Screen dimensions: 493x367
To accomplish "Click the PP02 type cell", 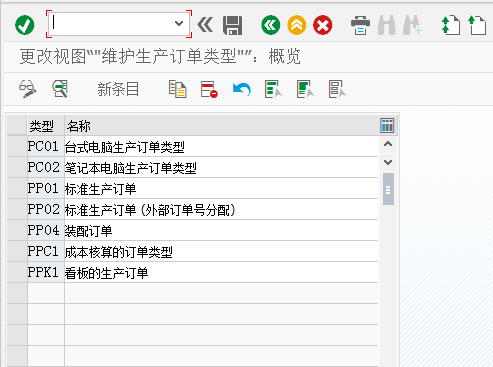I will tap(46, 210).
